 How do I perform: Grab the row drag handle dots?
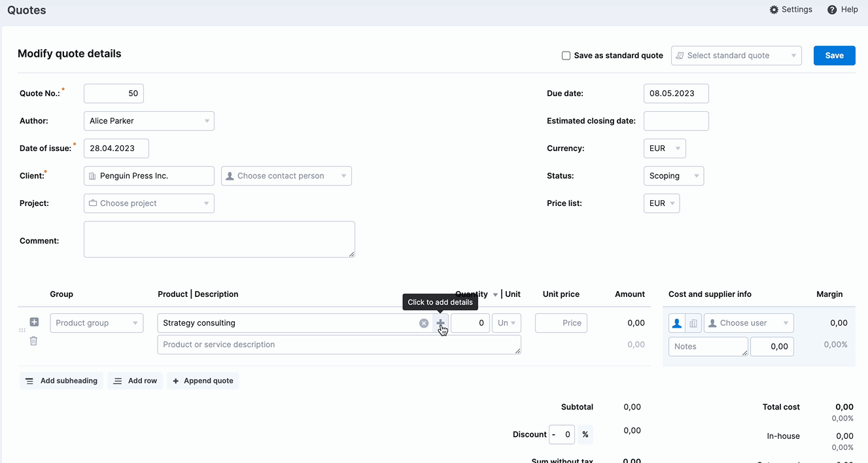pyautogui.click(x=23, y=331)
